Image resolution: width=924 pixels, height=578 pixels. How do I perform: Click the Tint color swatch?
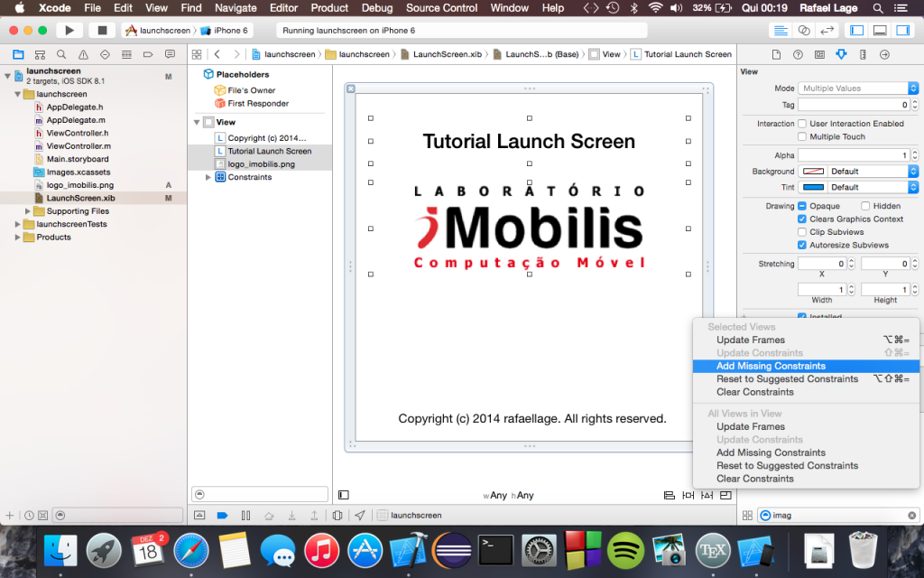(x=813, y=187)
